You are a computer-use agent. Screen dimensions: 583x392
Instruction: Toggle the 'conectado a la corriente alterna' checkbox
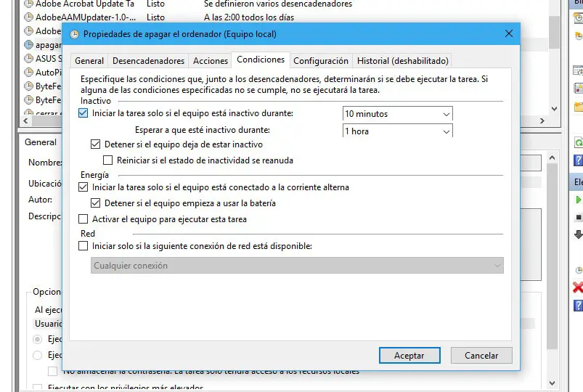point(83,187)
